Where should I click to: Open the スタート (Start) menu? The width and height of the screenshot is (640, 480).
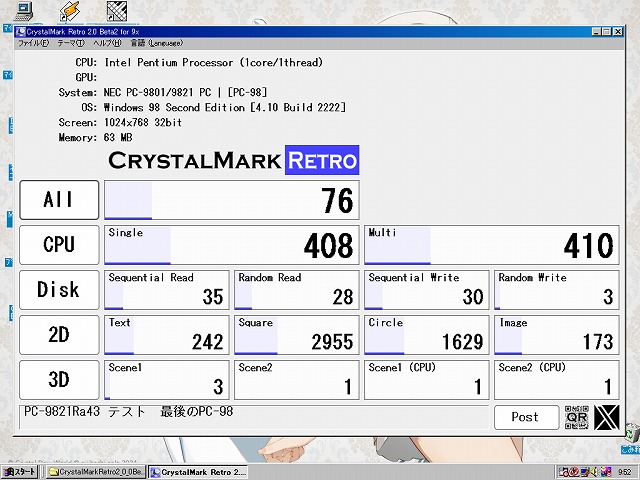[20, 472]
